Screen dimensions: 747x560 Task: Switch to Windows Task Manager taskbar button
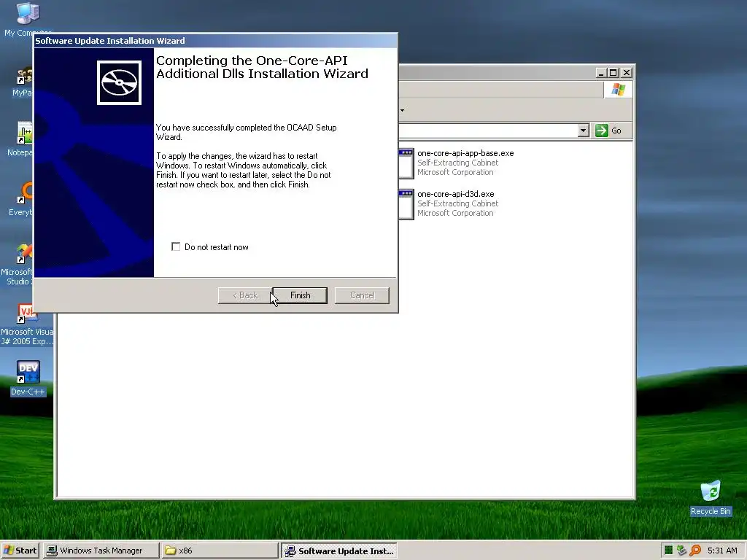(x=101, y=551)
